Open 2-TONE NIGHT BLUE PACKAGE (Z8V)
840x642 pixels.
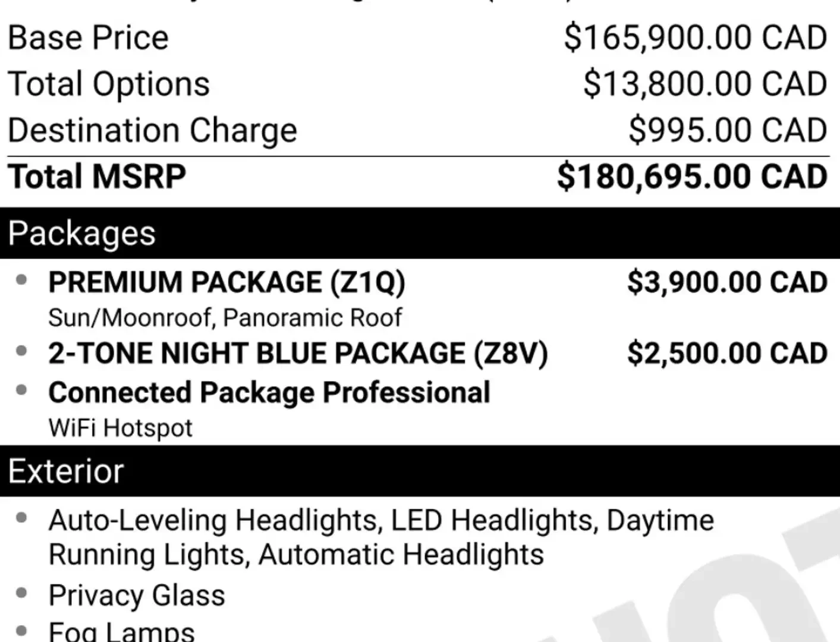click(298, 354)
